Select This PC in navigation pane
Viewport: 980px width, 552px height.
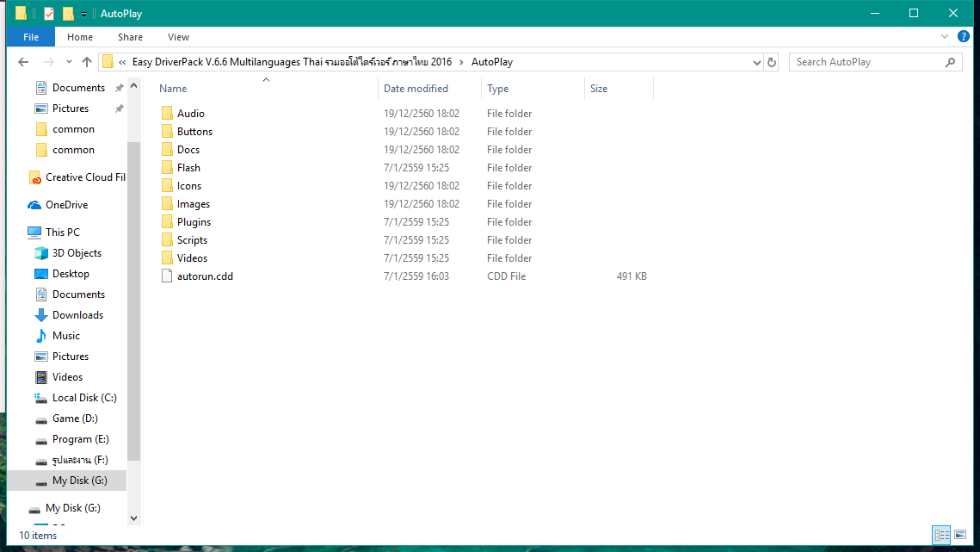(63, 233)
